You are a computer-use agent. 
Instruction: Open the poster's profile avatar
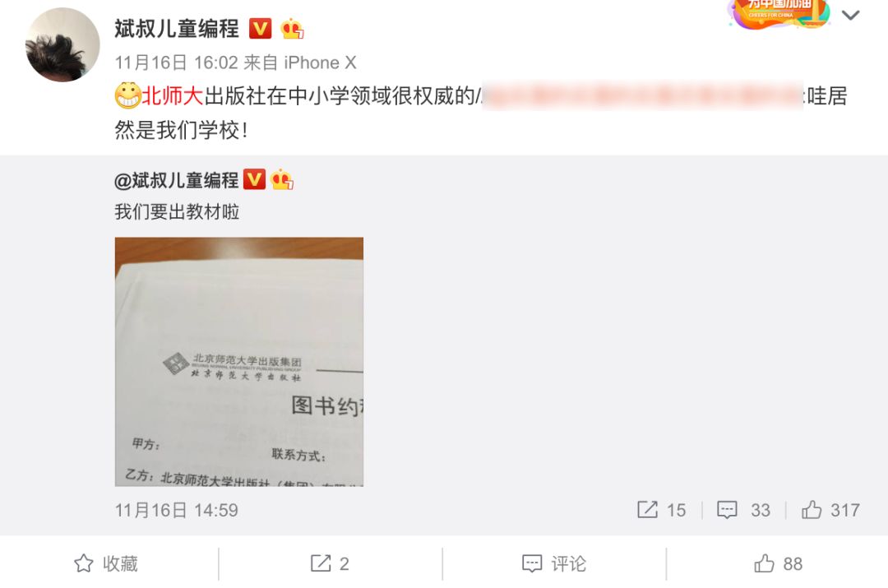click(x=62, y=44)
